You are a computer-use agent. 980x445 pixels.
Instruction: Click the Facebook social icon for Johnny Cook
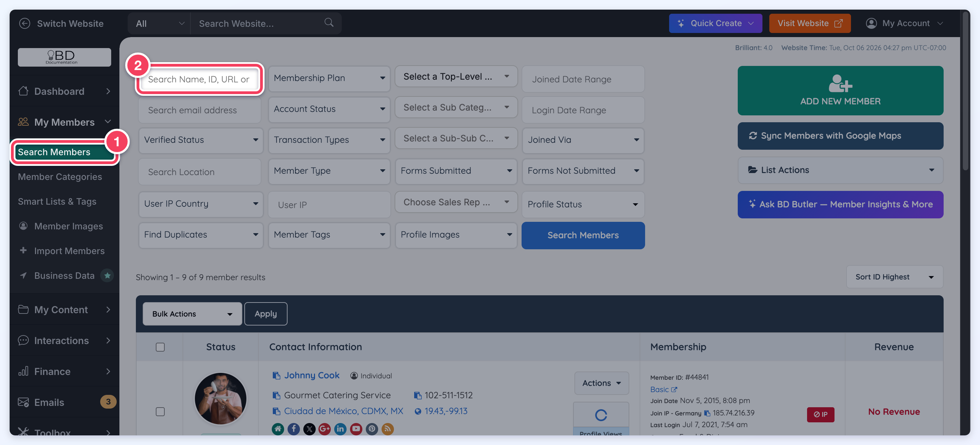(x=293, y=429)
